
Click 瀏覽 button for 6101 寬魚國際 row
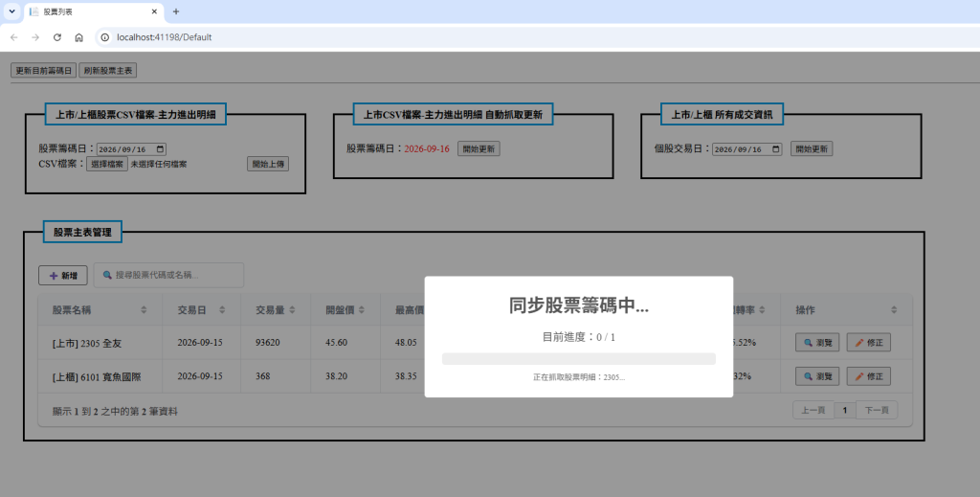(x=817, y=376)
